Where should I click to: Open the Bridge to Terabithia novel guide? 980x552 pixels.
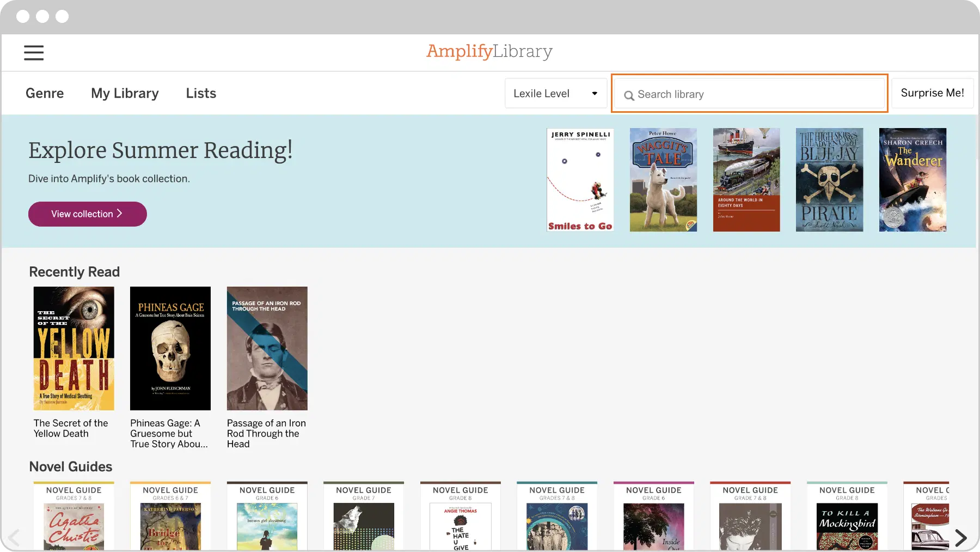pos(170,516)
